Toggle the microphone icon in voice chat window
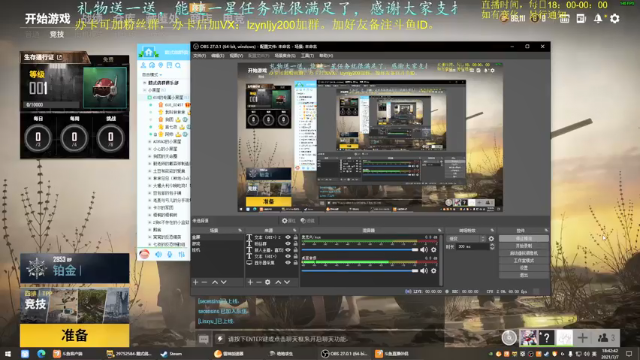 click(170, 254)
